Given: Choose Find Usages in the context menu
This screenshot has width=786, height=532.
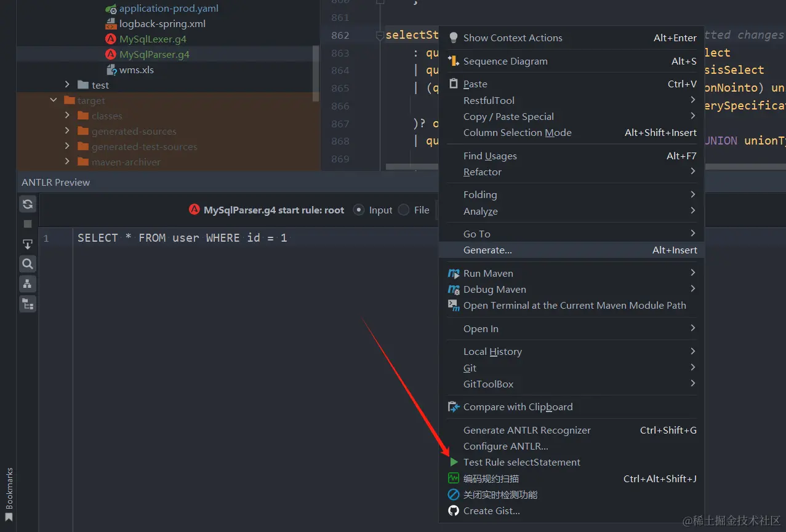Looking at the screenshot, I should pyautogui.click(x=571, y=156).
